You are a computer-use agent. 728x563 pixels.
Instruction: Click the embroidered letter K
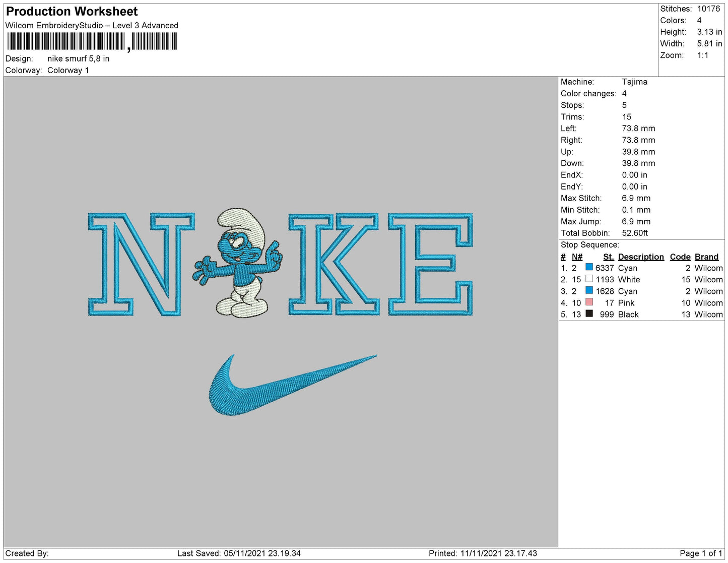point(333,265)
